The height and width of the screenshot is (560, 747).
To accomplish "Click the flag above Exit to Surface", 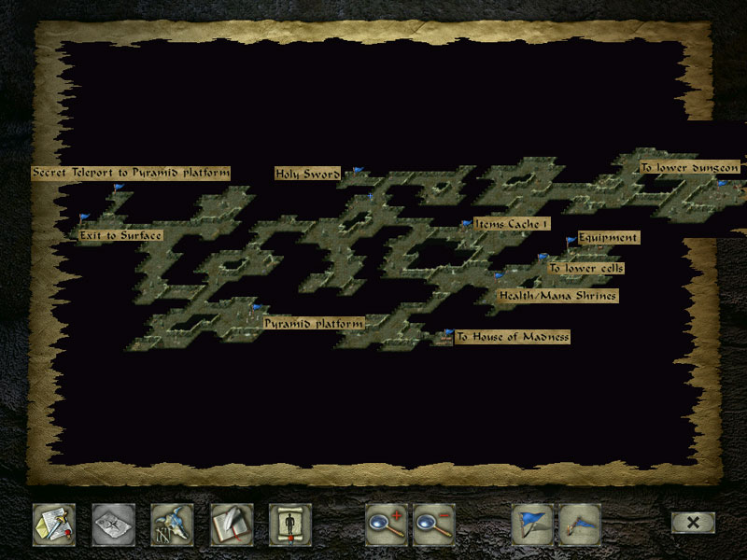I will pyautogui.click(x=84, y=218).
